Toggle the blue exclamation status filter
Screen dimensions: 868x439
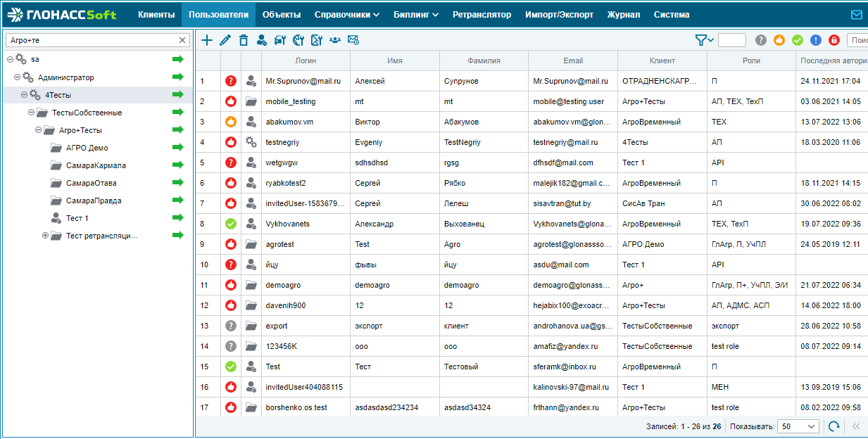(x=816, y=40)
